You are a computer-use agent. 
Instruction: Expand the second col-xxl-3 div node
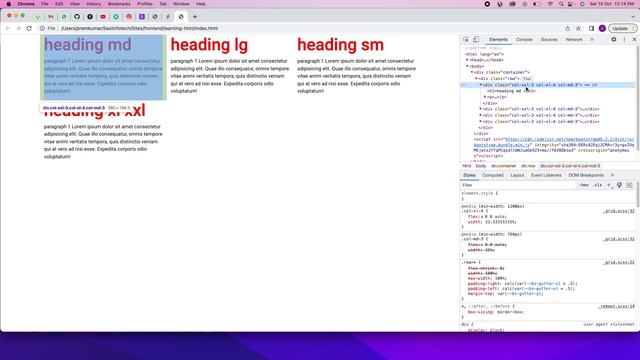point(481,109)
